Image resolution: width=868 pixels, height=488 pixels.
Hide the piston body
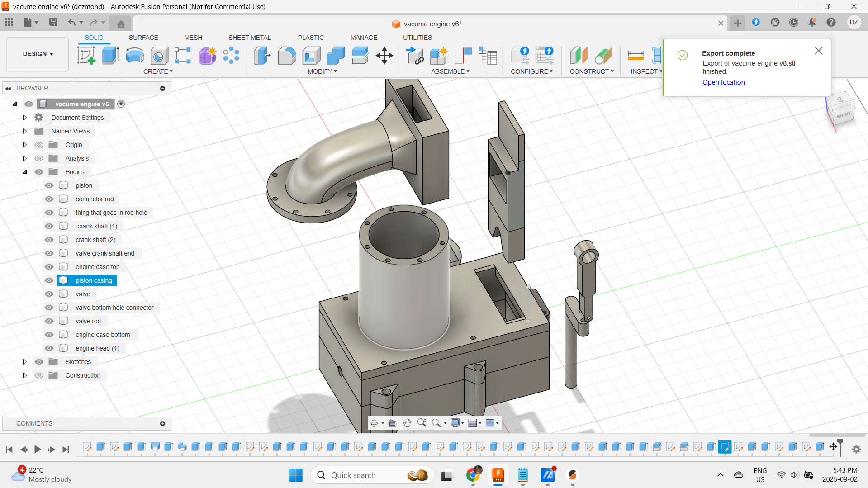click(49, 185)
